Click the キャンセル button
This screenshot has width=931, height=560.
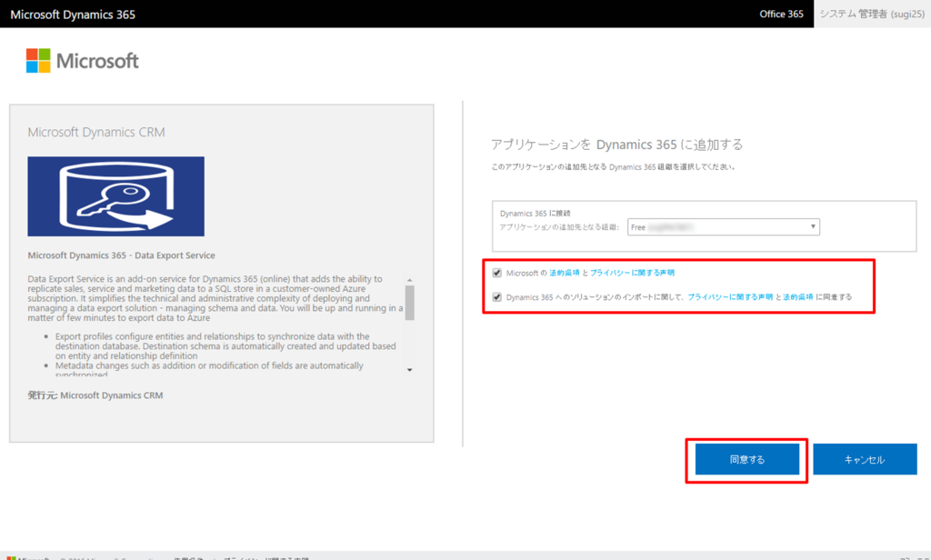865,460
